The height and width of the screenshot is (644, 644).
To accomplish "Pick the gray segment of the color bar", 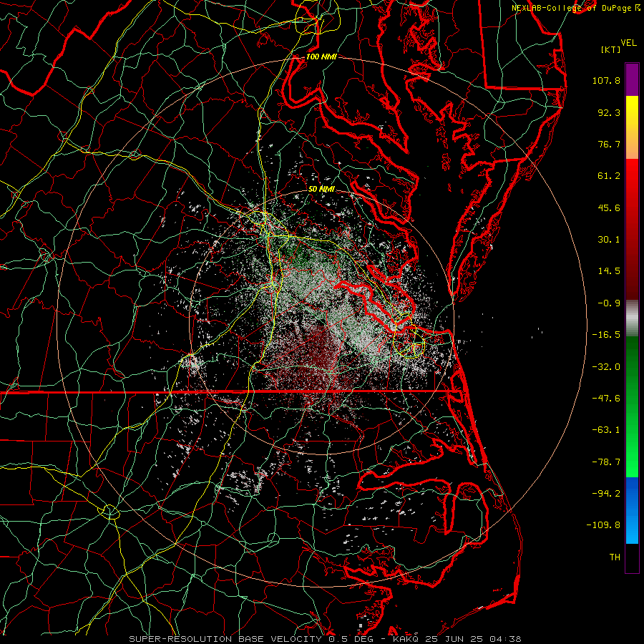I will 632,318.
